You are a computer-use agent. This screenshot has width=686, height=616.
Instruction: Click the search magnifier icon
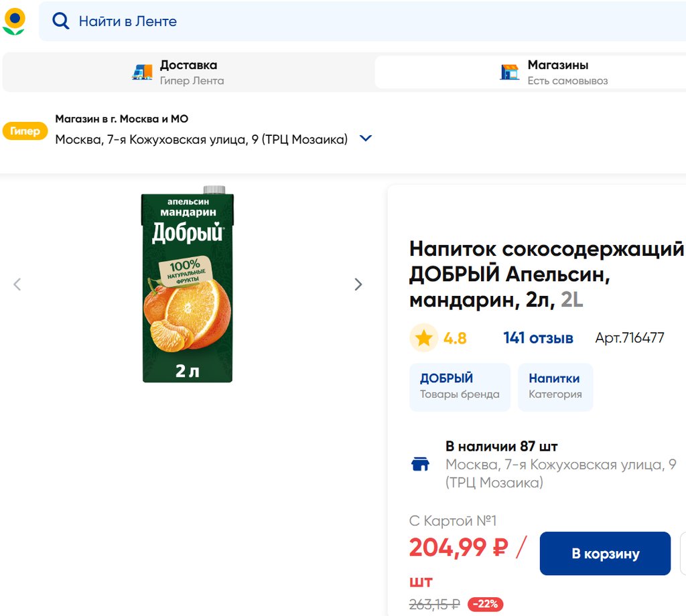61,21
